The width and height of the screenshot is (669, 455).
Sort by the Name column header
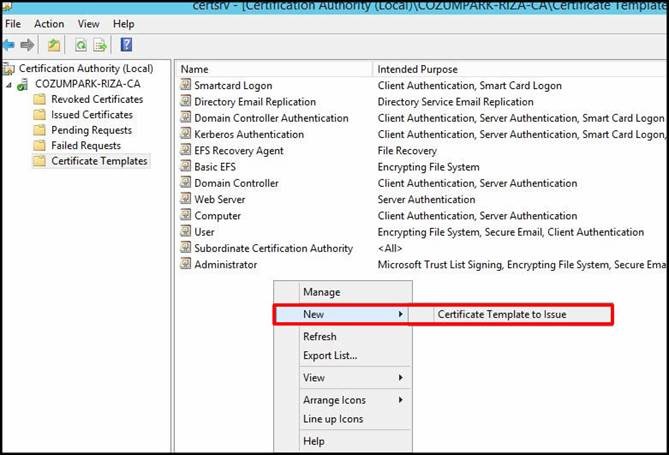273,69
